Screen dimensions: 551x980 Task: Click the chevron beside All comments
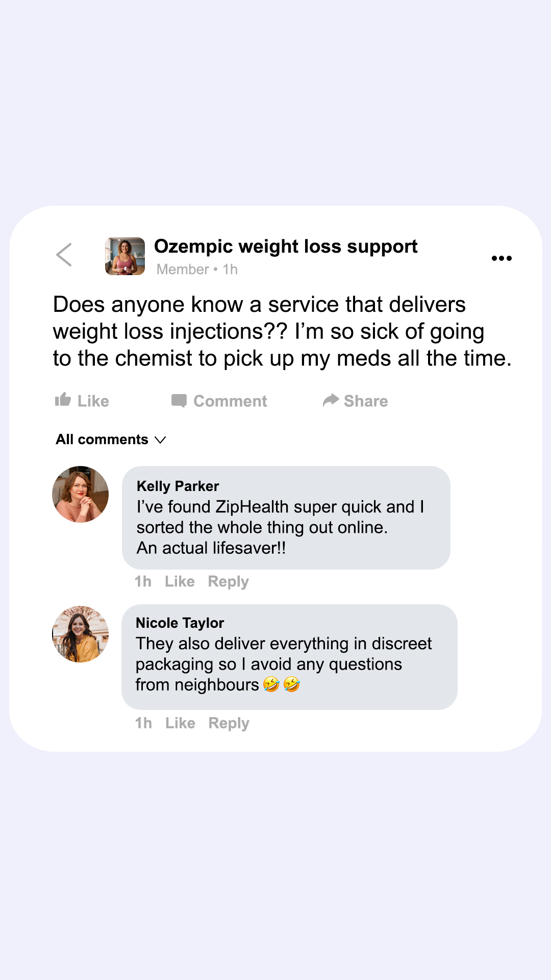pos(160,440)
